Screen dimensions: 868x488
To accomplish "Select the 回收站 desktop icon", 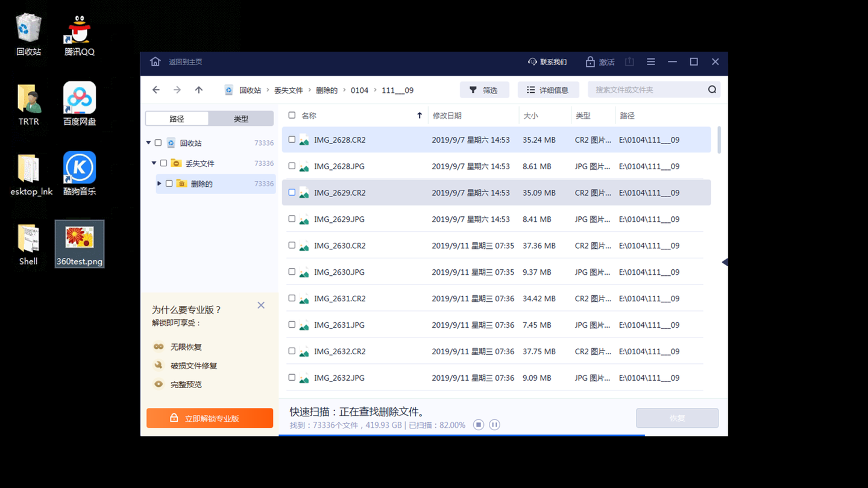I will click(x=28, y=35).
